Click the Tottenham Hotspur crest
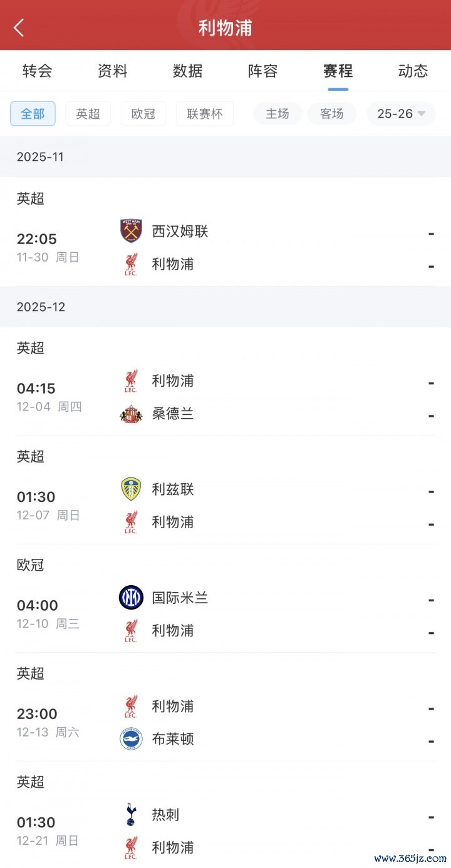Viewport: 451px width, 868px height. pyautogui.click(x=131, y=814)
